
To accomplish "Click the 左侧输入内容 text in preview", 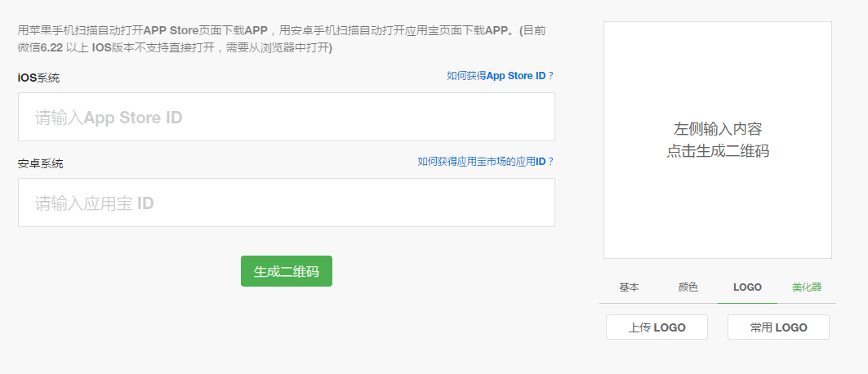I will 718,129.
